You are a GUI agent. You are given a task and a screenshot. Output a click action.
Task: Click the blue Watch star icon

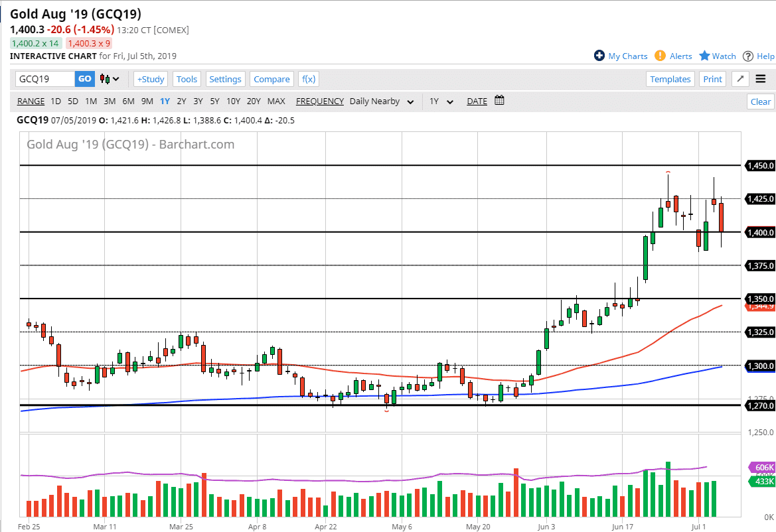click(x=705, y=56)
